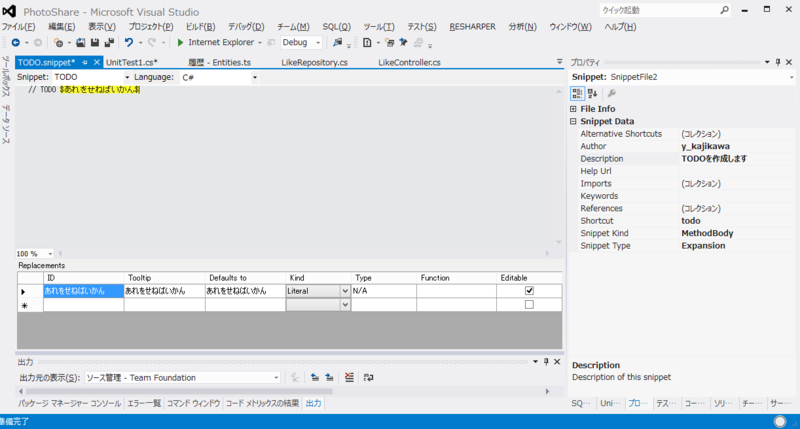Click the highlighted snippet code text

[99, 90]
